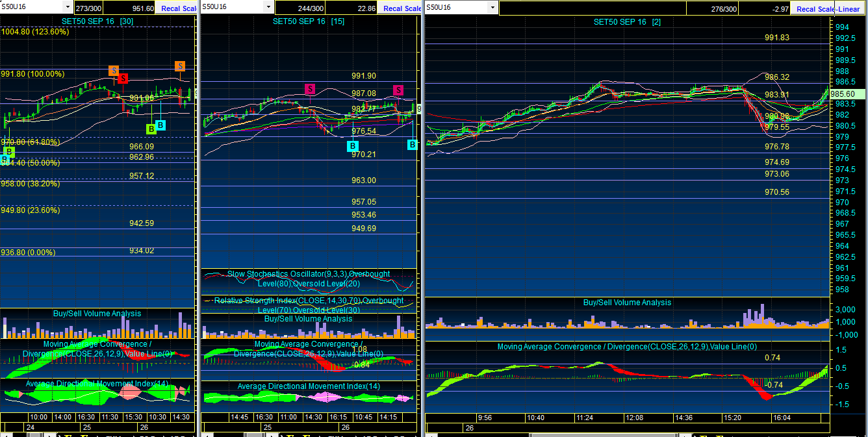
Task: Click Recal Scale-Linear above the [2] chart
Action: pos(828,9)
